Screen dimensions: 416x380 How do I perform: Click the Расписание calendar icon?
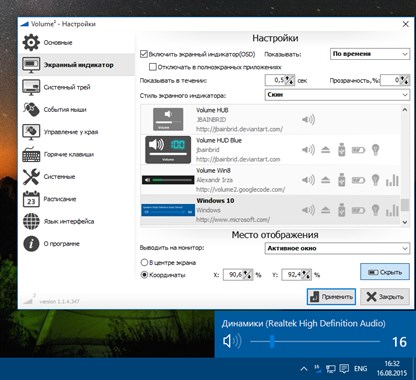coord(31,199)
